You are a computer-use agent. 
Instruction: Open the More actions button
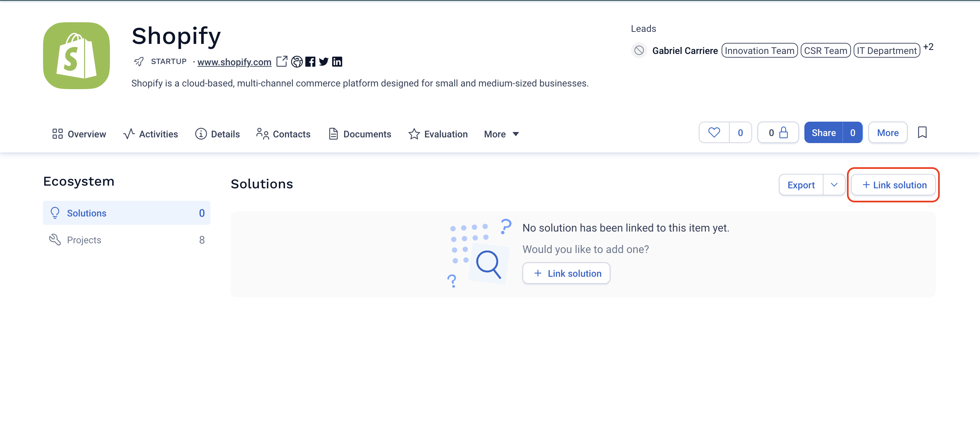(888, 132)
